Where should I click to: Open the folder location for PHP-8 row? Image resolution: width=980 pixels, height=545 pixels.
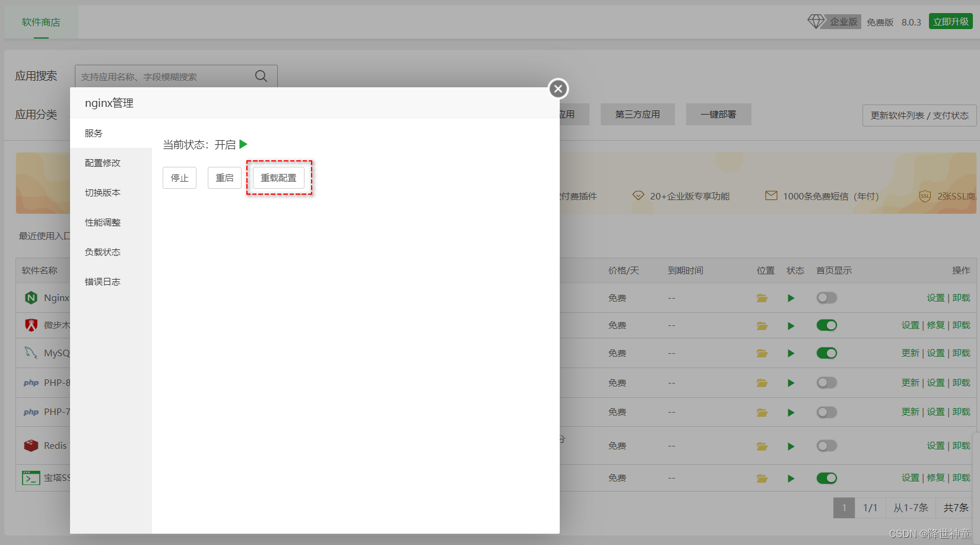click(x=762, y=383)
